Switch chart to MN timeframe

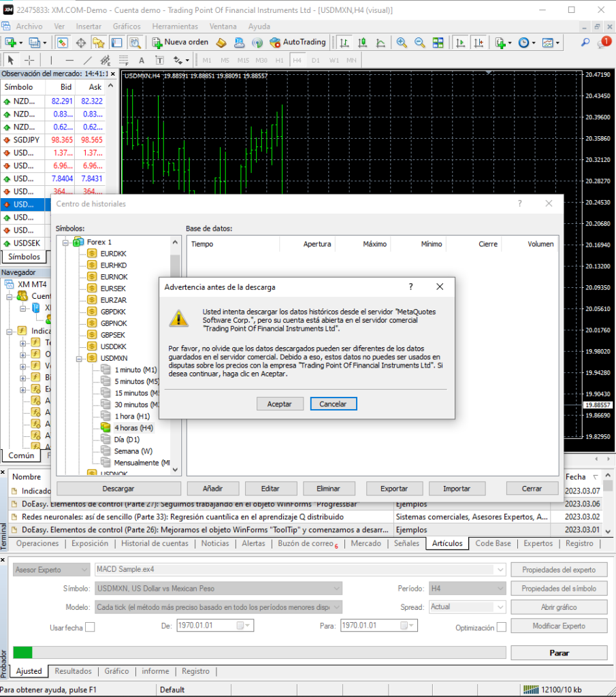tap(351, 61)
